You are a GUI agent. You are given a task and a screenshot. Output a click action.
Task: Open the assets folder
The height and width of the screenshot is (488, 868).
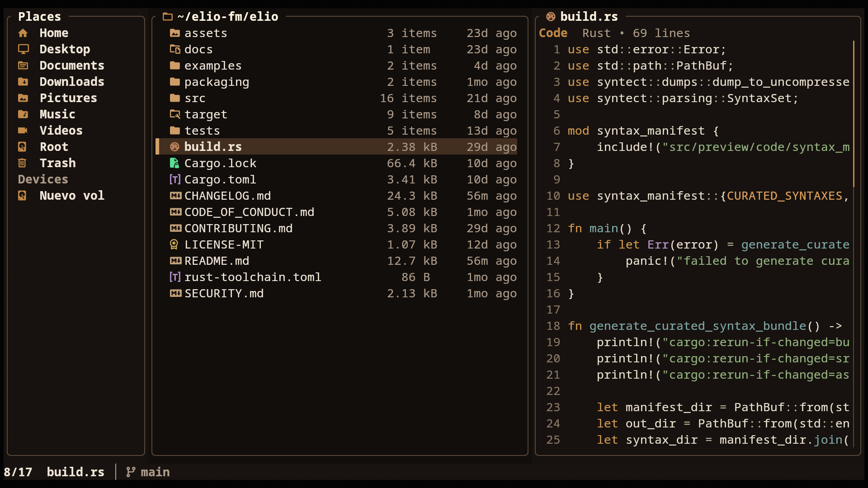tap(337, 33)
